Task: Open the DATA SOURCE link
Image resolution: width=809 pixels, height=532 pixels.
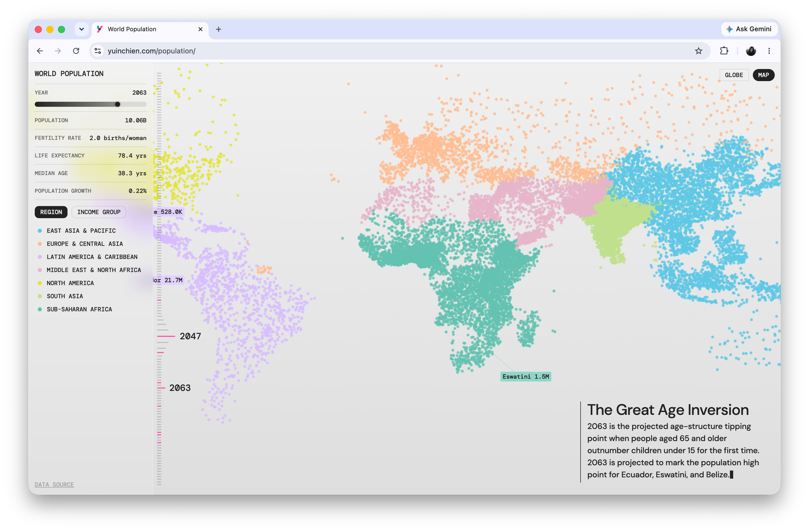Action: point(54,485)
